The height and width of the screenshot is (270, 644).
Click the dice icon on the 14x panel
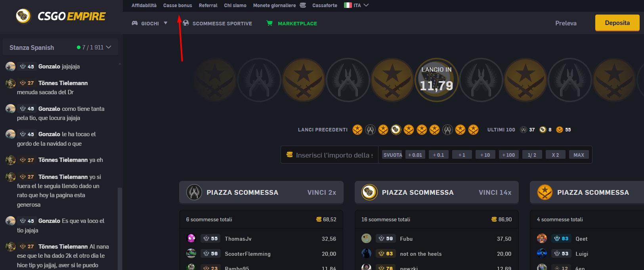click(x=369, y=192)
